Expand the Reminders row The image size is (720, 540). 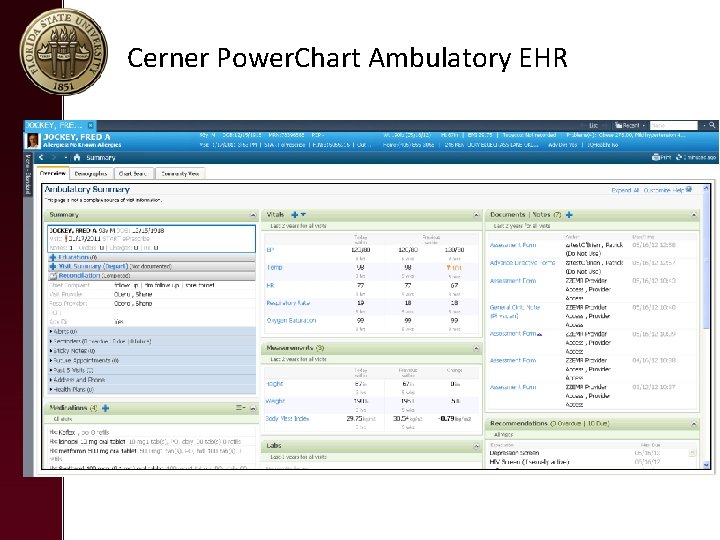tap(152, 341)
